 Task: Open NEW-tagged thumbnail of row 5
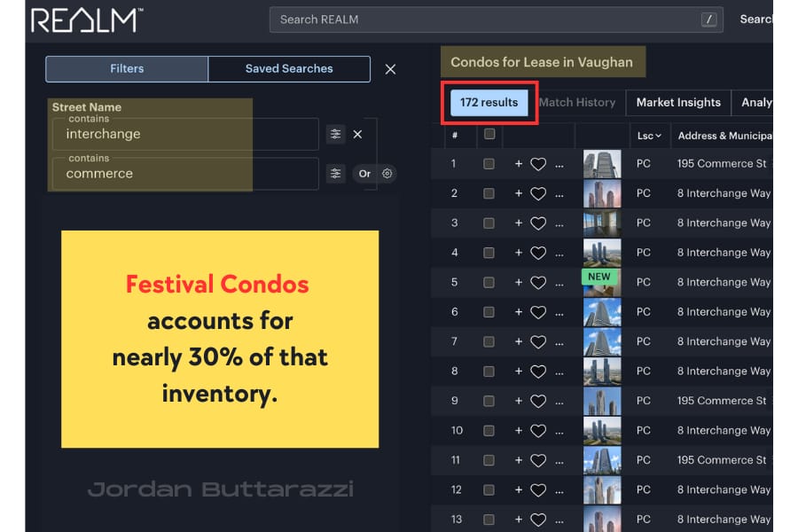602,283
